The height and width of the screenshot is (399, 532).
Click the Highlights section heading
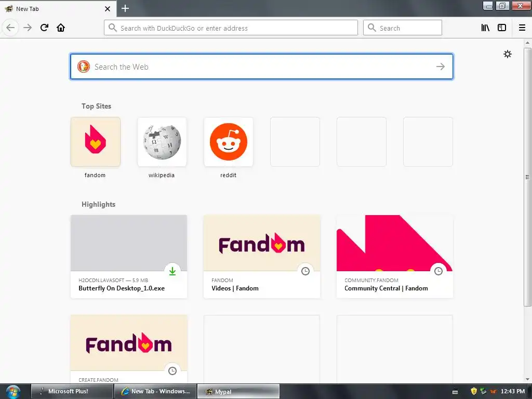click(x=98, y=204)
